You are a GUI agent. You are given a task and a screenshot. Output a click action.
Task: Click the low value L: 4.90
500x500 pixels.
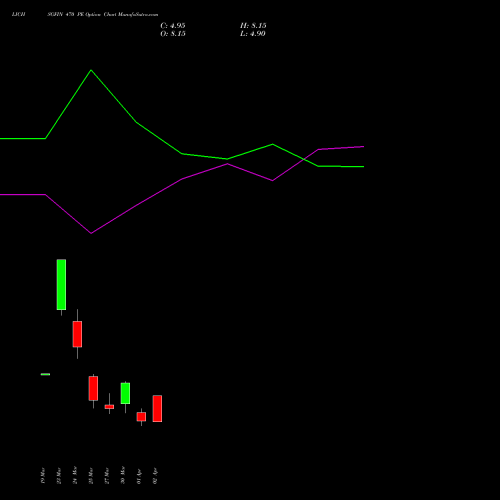pyautogui.click(x=253, y=34)
